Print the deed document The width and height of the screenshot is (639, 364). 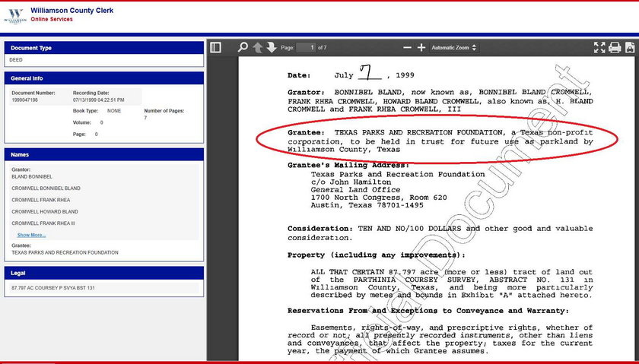pyautogui.click(x=615, y=48)
